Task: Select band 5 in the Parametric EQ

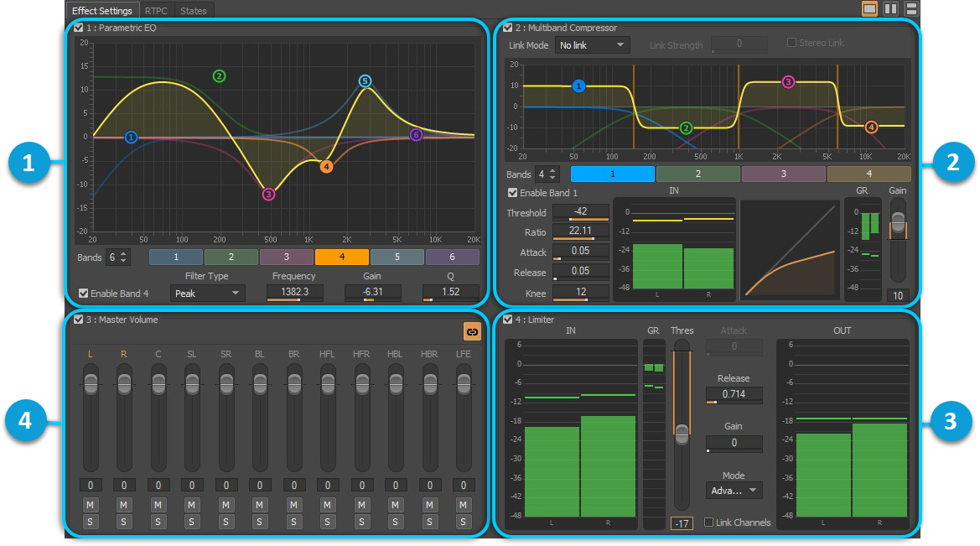Action: tap(397, 257)
